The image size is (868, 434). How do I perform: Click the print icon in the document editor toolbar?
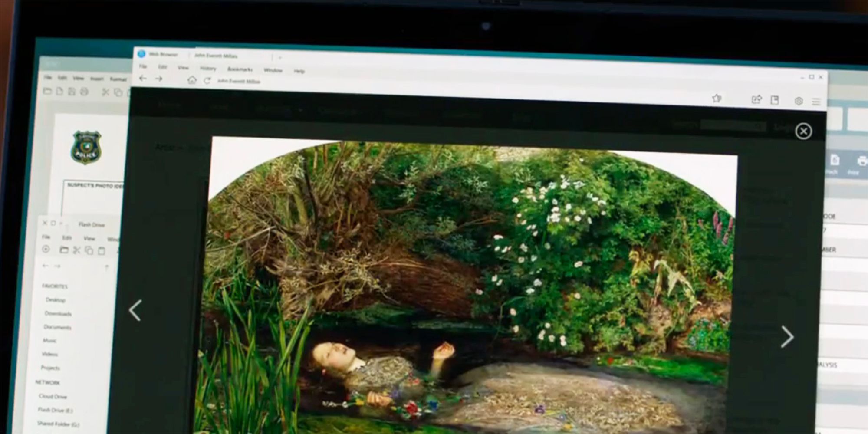(84, 92)
